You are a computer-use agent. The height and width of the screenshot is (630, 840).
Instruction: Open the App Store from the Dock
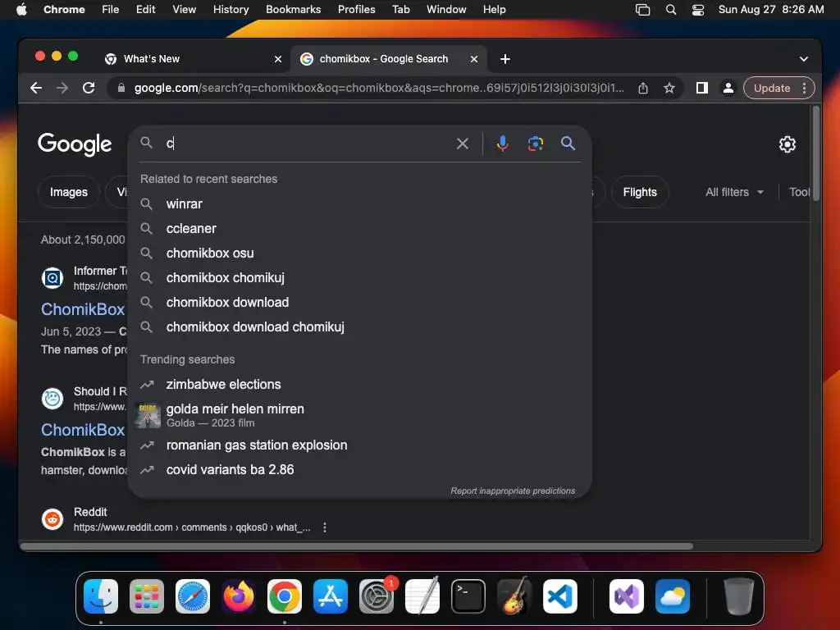click(x=331, y=596)
